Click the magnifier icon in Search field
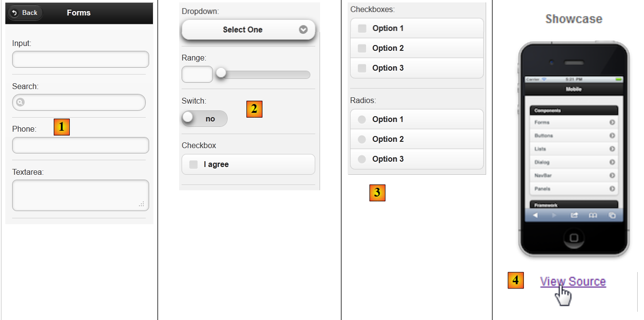Screen dimensions: 644x320 [20, 102]
